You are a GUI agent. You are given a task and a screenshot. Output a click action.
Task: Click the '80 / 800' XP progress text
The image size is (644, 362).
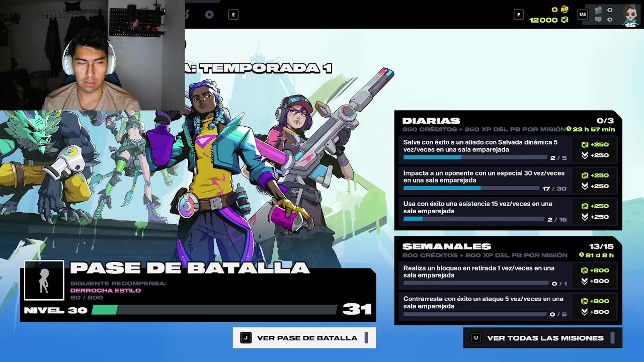87,297
